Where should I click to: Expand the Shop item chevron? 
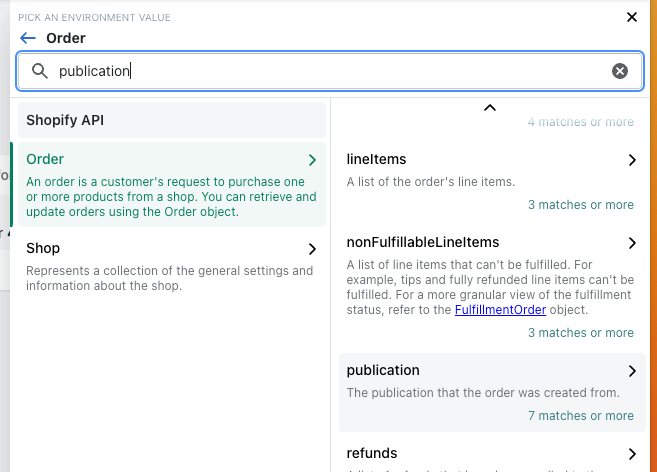(x=312, y=249)
